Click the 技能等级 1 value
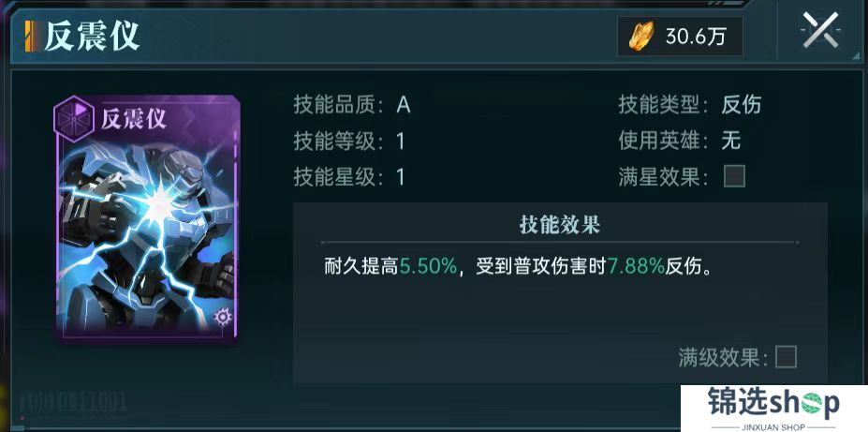 (401, 142)
